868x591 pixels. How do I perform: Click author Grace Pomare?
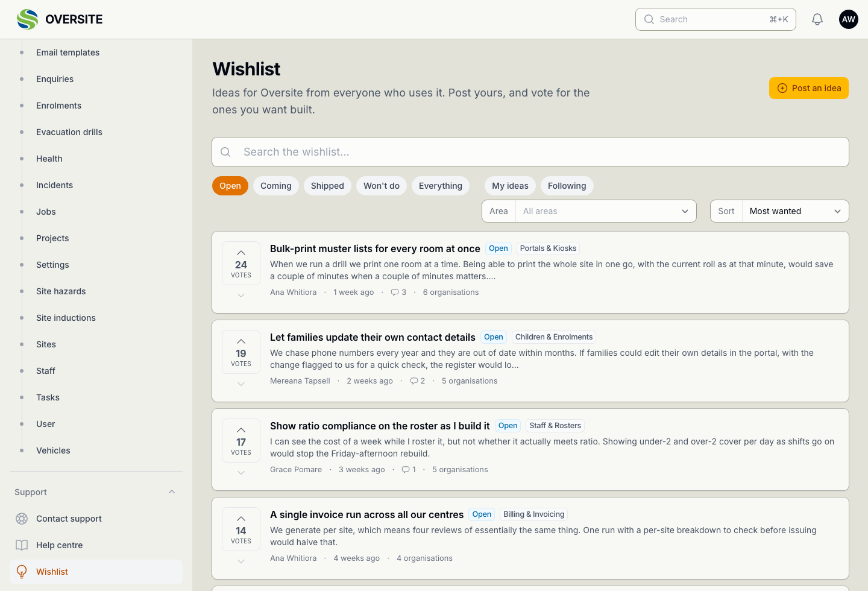[296, 470]
